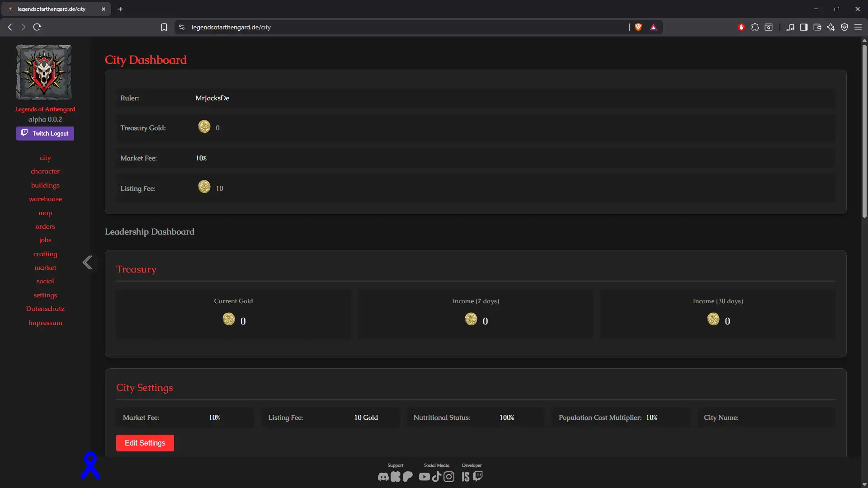This screenshot has width=868, height=488.
Task: Click the Legends of Arthengard logo image
Action: point(44,72)
